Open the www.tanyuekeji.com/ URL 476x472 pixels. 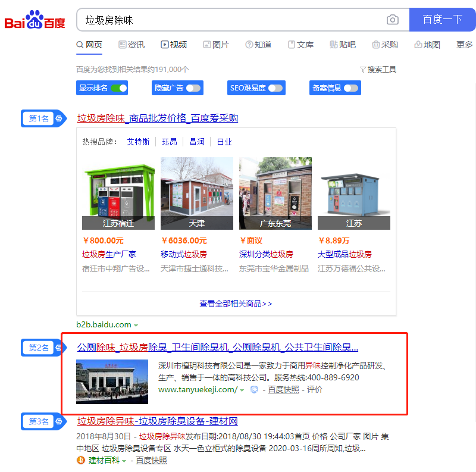[198, 390]
